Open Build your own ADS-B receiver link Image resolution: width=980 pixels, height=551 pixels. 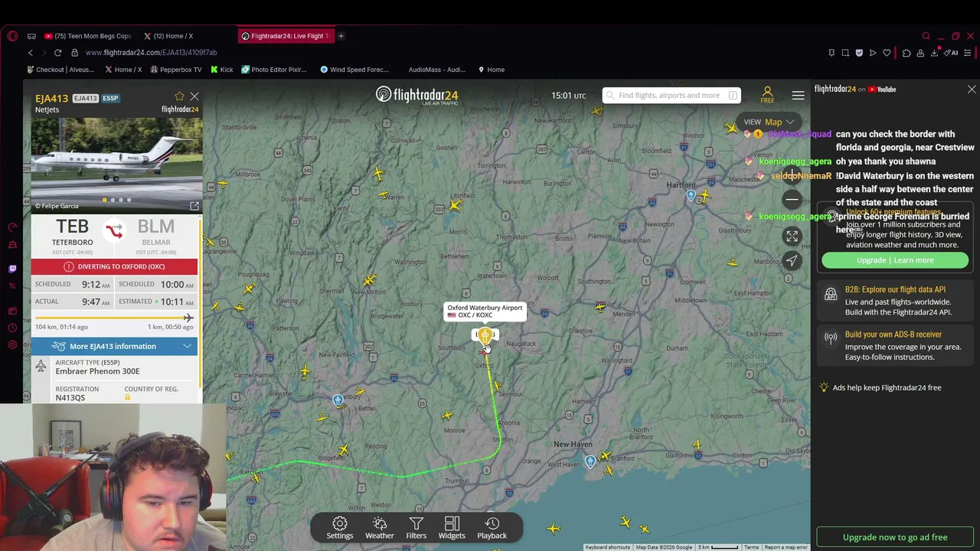[x=895, y=346]
